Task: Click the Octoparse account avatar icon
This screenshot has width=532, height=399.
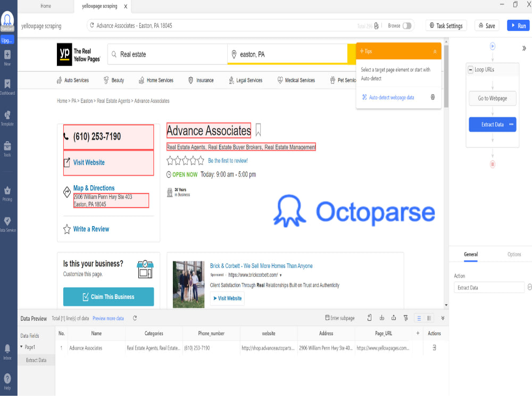Action: [x=7, y=19]
